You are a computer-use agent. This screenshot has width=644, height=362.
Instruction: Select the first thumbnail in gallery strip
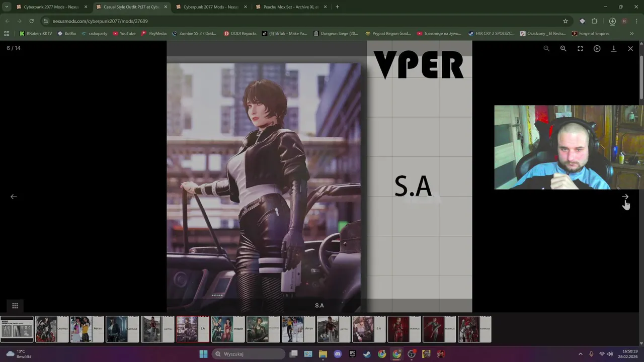[x=17, y=329]
